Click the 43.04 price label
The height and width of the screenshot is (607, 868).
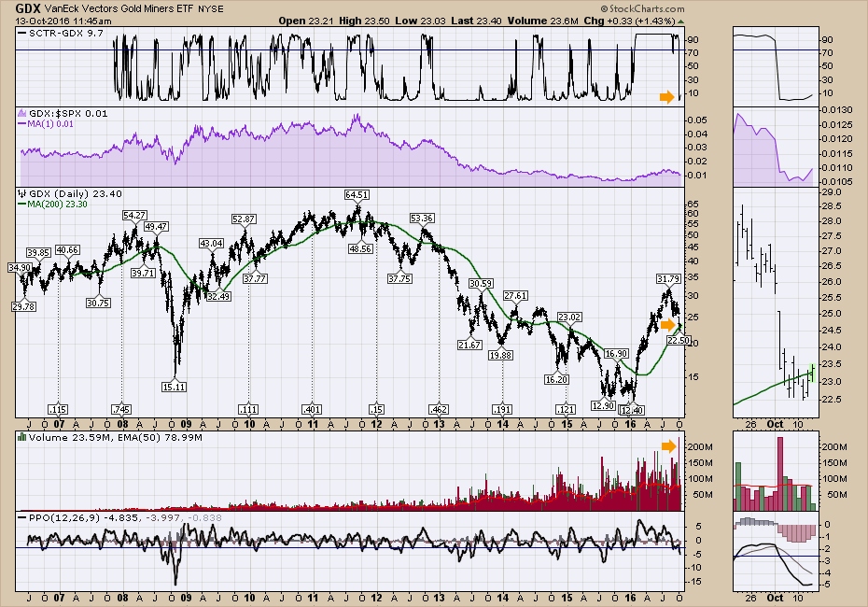pyautogui.click(x=212, y=244)
